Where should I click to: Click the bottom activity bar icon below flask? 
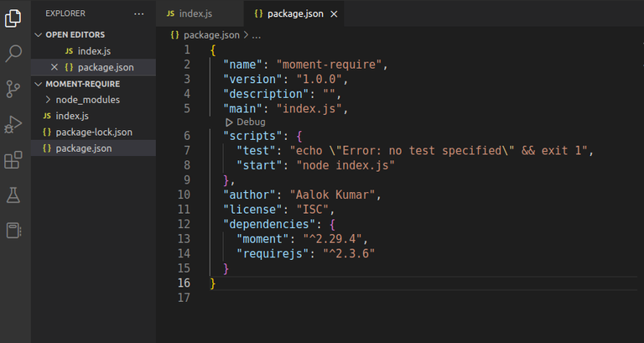point(13,230)
